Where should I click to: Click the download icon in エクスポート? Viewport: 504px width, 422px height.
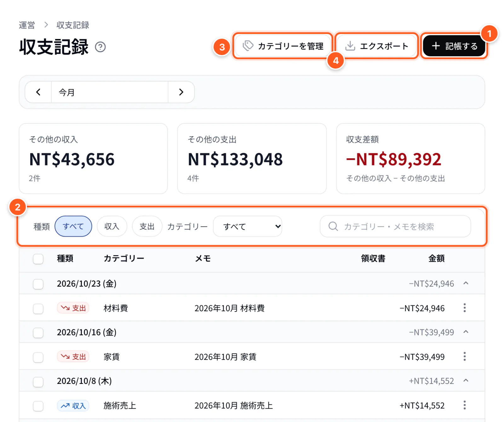[350, 46]
